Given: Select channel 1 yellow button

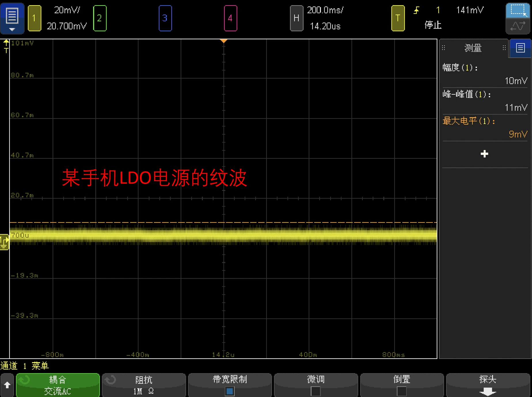Looking at the screenshot, I should click(34, 18).
